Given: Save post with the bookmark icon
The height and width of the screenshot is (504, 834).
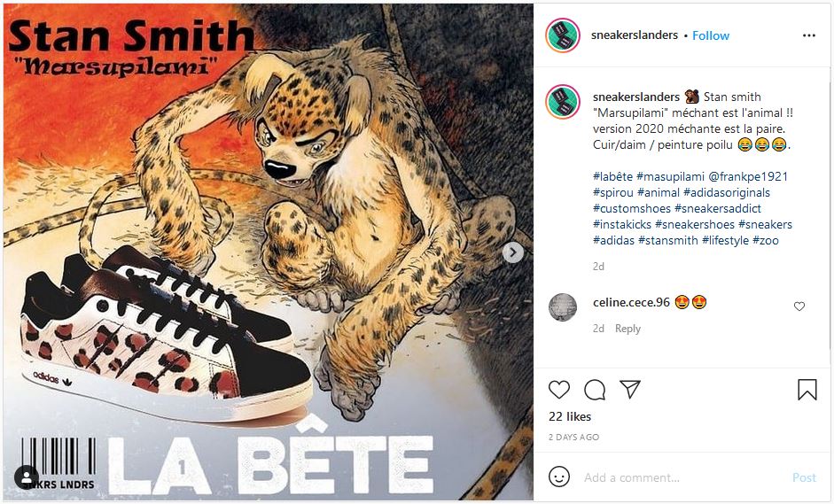Looking at the screenshot, I should coord(807,390).
